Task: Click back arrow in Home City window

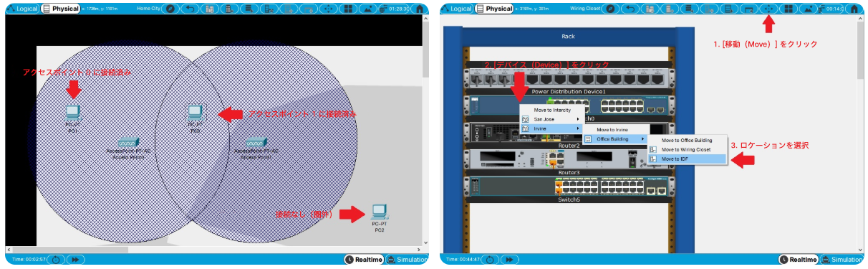Action: pos(191,9)
